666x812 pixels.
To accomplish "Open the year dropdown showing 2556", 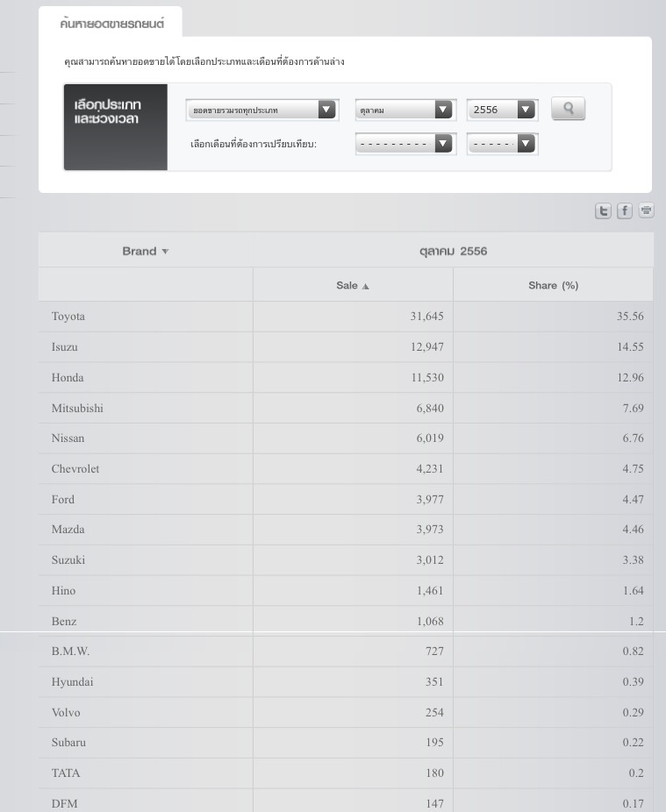I will pyautogui.click(x=526, y=110).
